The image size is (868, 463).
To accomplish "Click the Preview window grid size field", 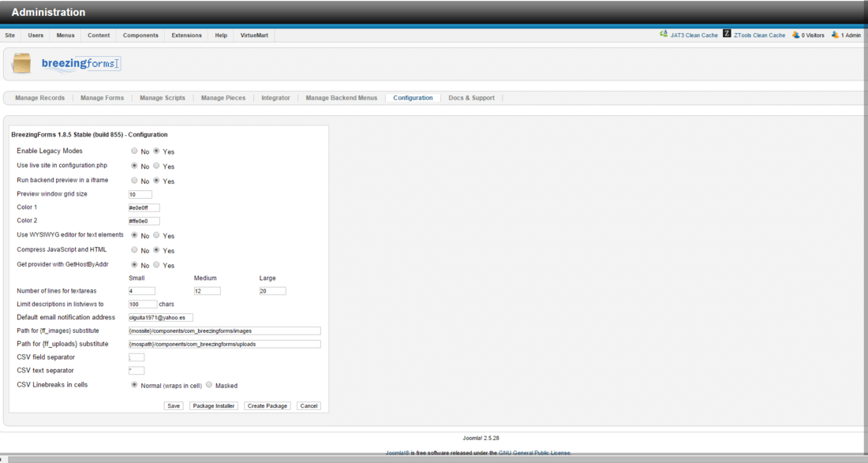I will (x=140, y=195).
